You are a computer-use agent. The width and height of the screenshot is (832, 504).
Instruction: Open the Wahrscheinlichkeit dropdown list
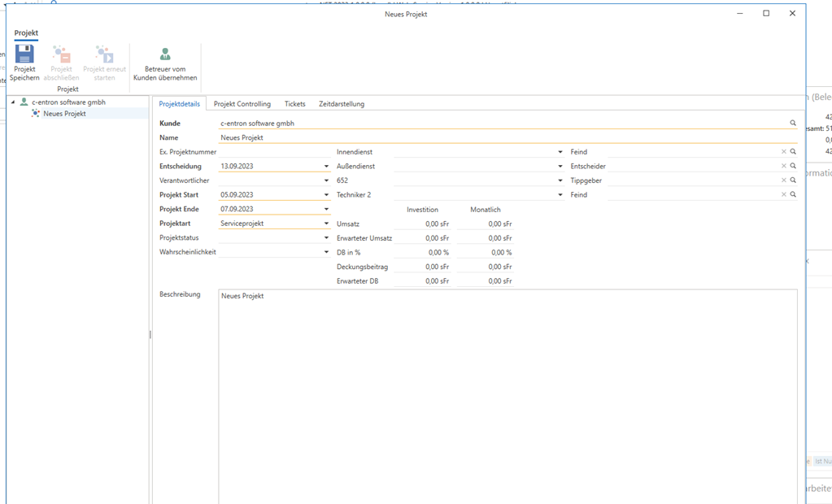(x=326, y=253)
